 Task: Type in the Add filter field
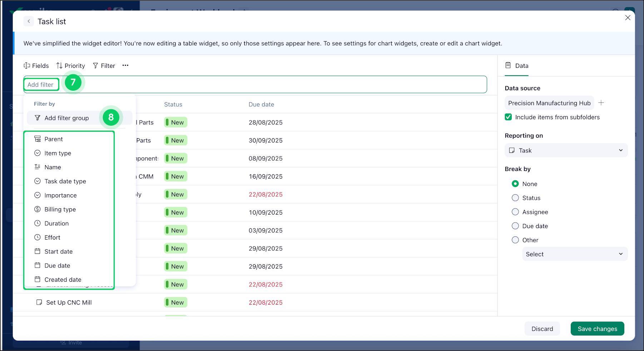point(41,85)
